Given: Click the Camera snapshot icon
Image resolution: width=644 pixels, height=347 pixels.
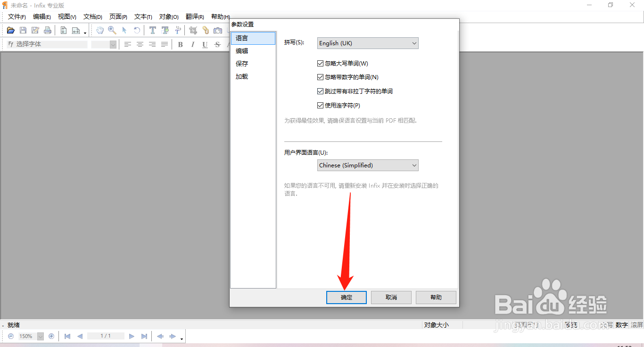Looking at the screenshot, I should point(218,30).
